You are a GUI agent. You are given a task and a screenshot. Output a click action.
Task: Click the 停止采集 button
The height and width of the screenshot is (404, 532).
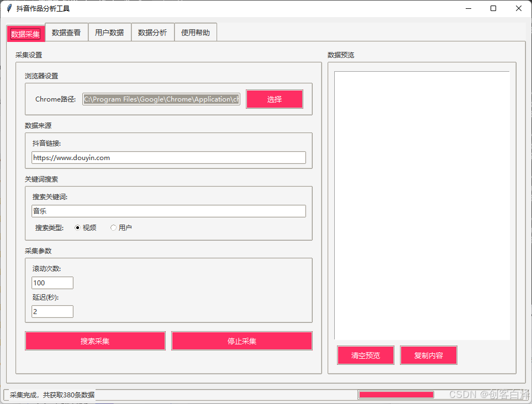(x=242, y=341)
